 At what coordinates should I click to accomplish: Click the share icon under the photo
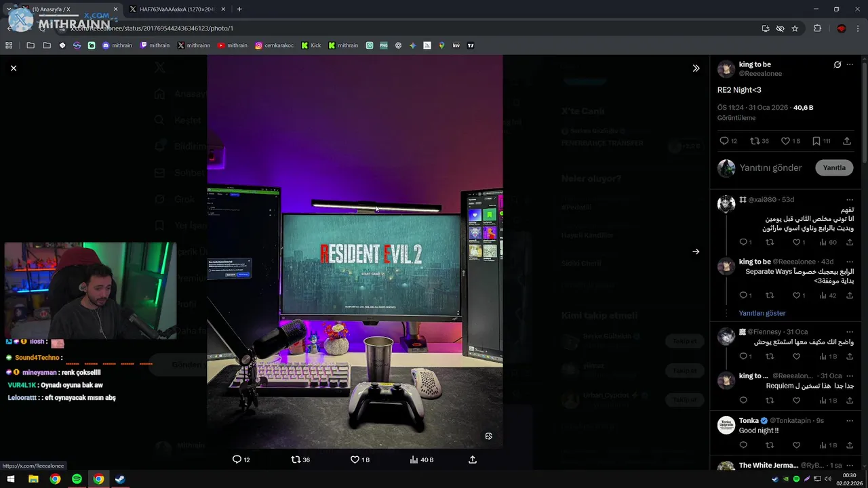pyautogui.click(x=473, y=460)
